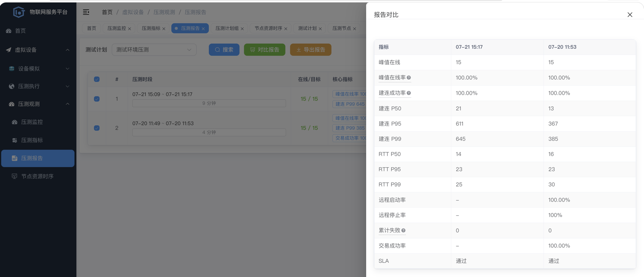Click the 建连 P99 645 tag
Image resolution: width=644 pixels, height=277 pixels.
pos(349,104)
